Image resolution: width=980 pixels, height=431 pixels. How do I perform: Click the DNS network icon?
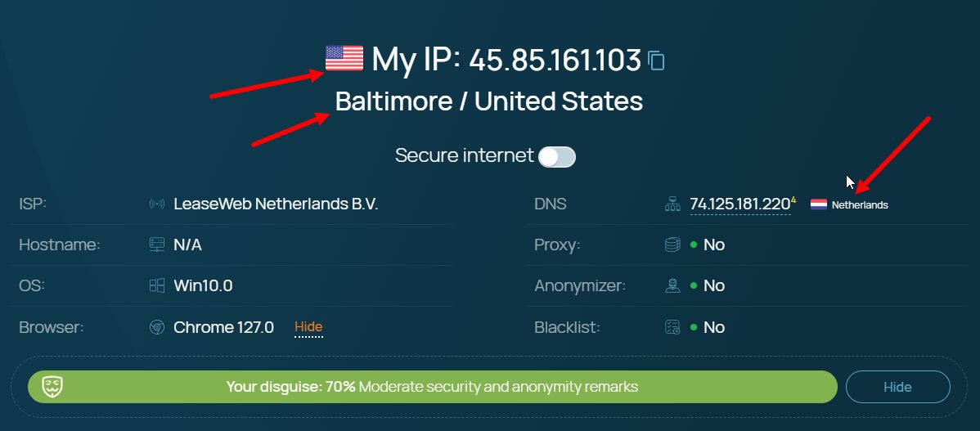point(672,204)
